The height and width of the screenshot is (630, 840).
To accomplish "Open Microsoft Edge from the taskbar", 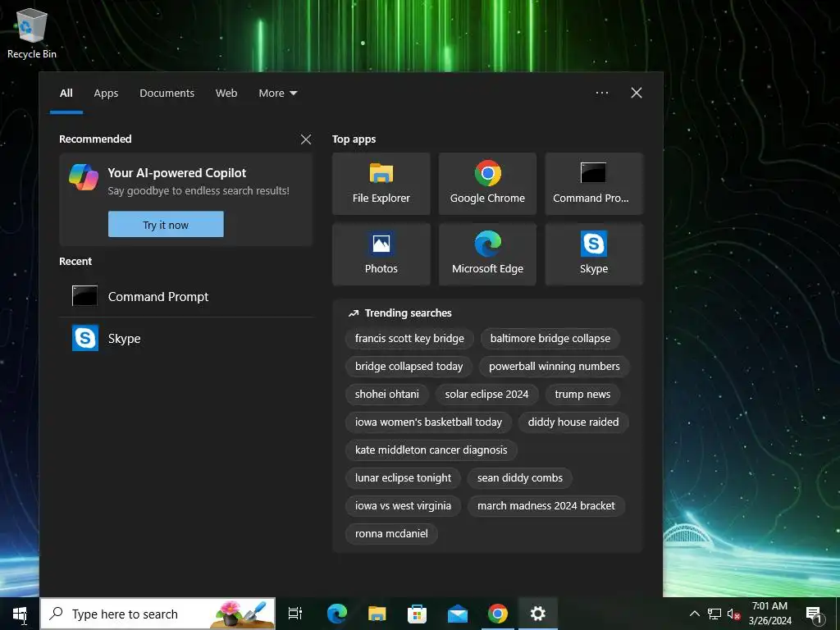I will (337, 614).
